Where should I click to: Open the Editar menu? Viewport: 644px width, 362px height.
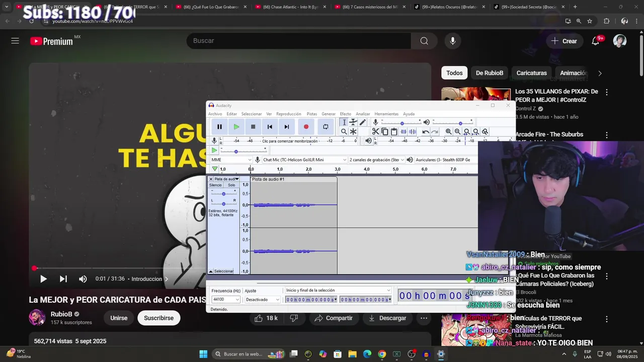point(231,114)
